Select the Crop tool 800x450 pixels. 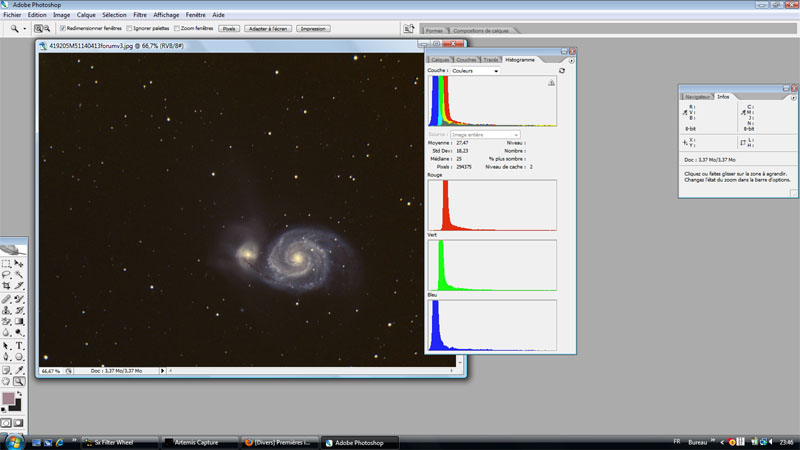(7, 286)
